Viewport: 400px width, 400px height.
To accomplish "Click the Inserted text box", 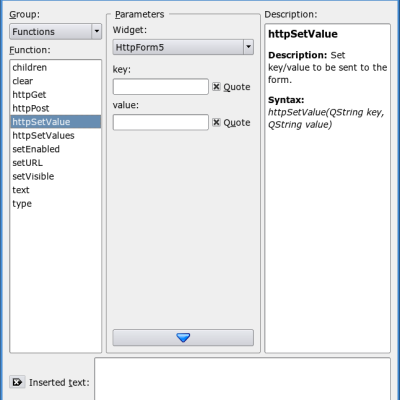I will 242,379.
